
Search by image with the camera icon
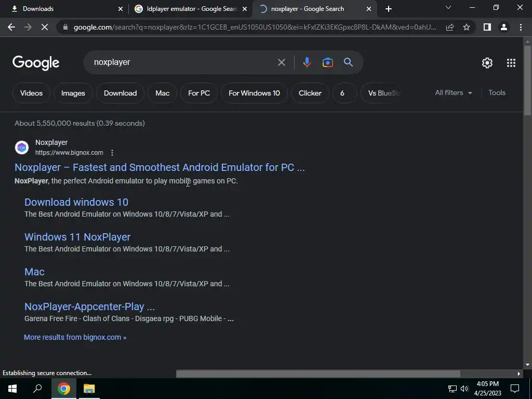tap(327, 62)
